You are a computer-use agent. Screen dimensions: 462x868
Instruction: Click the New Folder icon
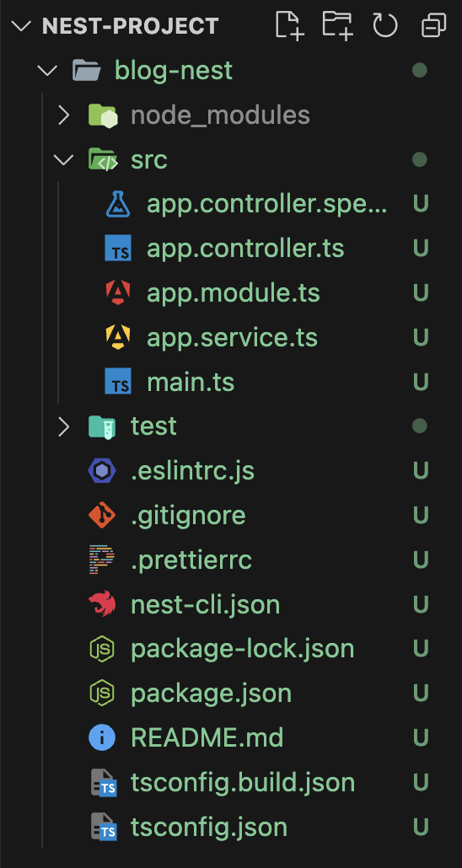coord(338,25)
